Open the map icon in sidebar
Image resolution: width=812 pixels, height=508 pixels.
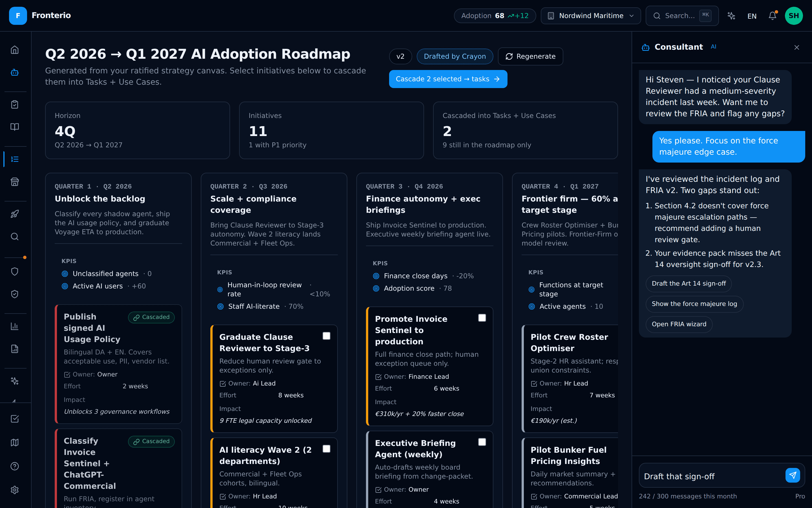(15, 443)
